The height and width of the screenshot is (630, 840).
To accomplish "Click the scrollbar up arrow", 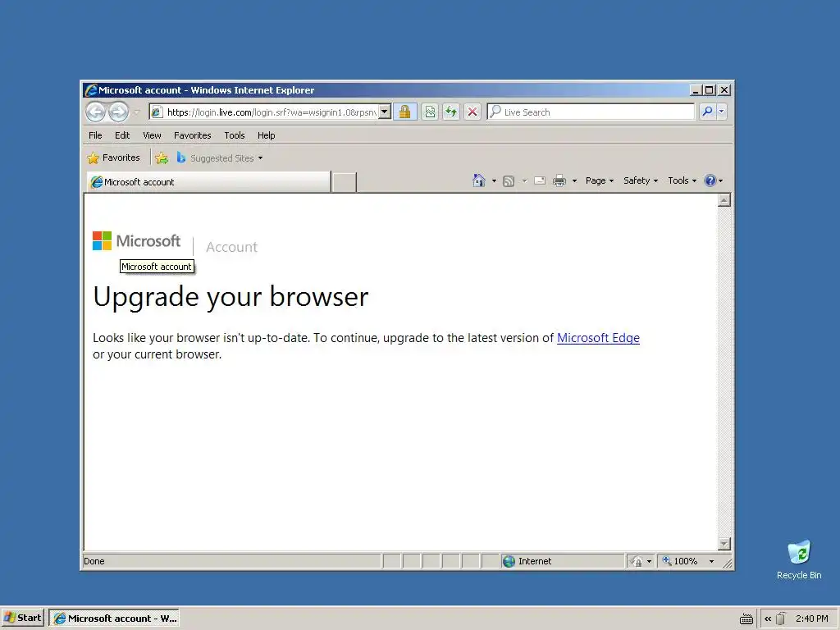I will 724,200.
